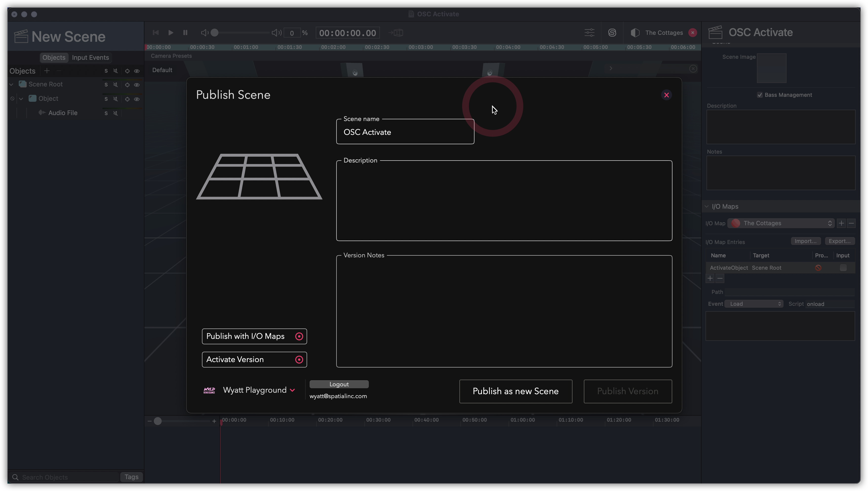
Task: Toggle the Input checkbox for ActivateObject
Action: click(x=843, y=268)
